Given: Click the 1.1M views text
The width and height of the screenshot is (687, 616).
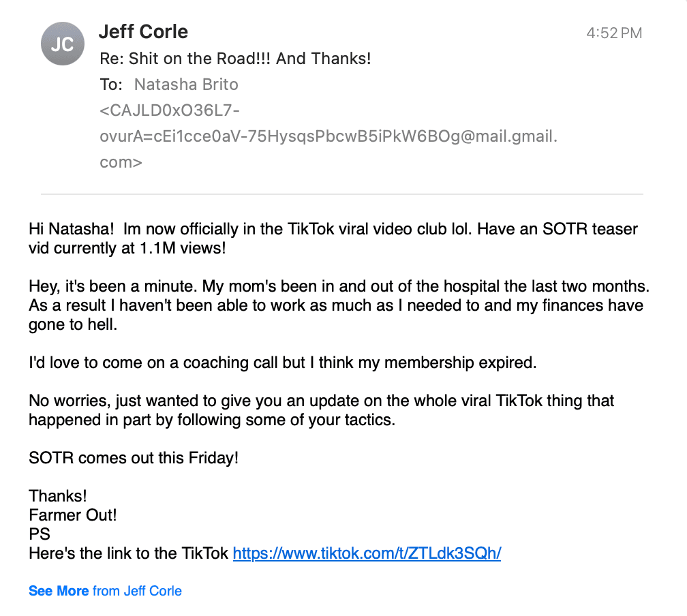Looking at the screenshot, I should pyautogui.click(x=183, y=248).
